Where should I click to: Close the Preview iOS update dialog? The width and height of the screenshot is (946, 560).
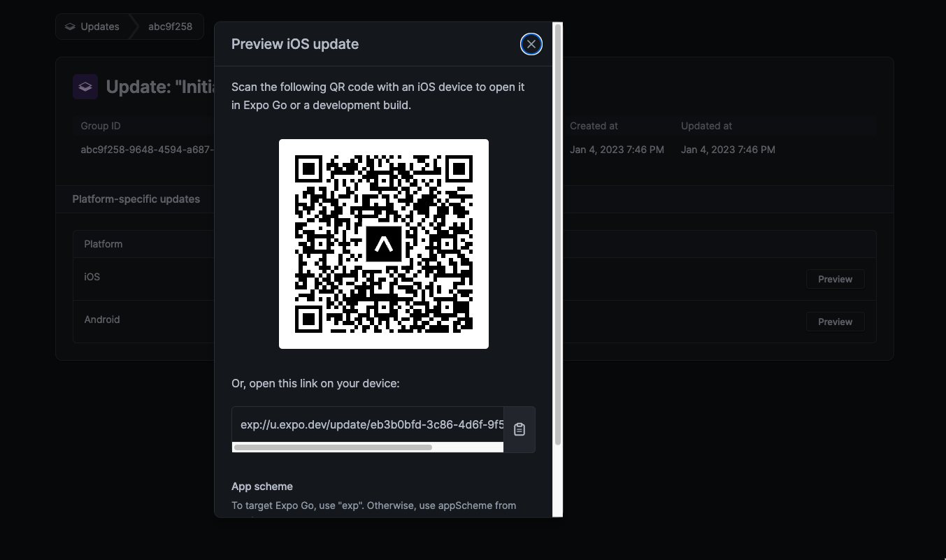pyautogui.click(x=531, y=44)
